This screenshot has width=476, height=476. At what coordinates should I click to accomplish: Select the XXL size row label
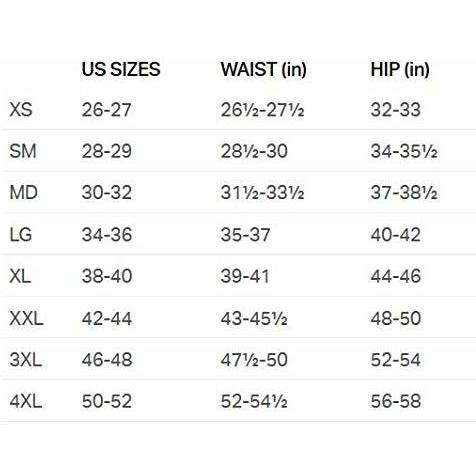tap(26, 318)
